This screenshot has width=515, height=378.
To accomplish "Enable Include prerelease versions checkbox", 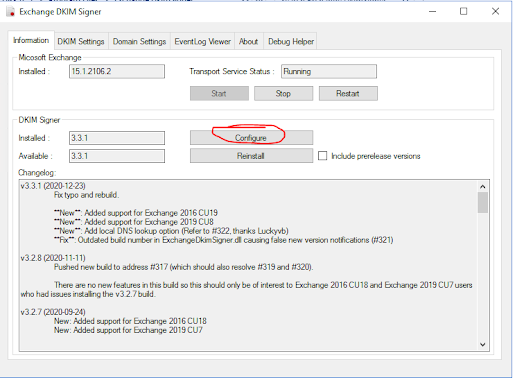I will (322, 156).
